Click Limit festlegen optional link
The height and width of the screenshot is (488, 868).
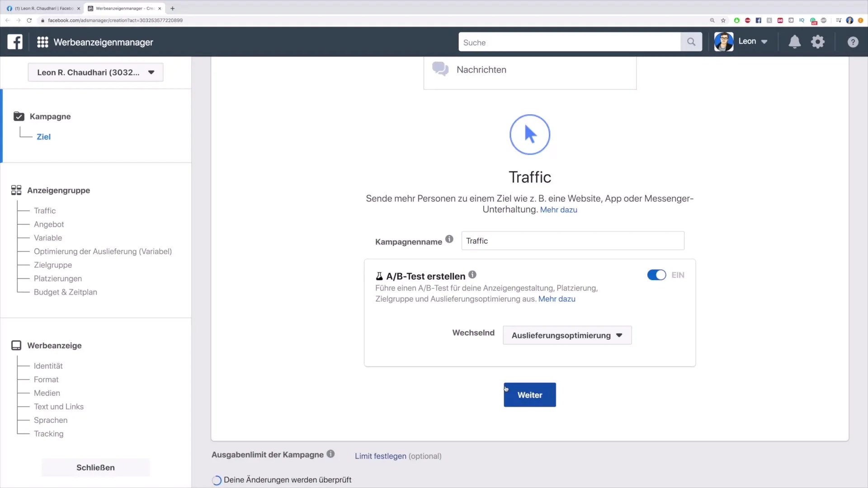pos(380,456)
